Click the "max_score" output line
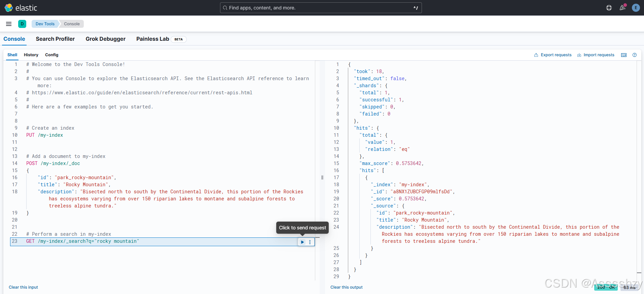The image size is (644, 294). 392,163
